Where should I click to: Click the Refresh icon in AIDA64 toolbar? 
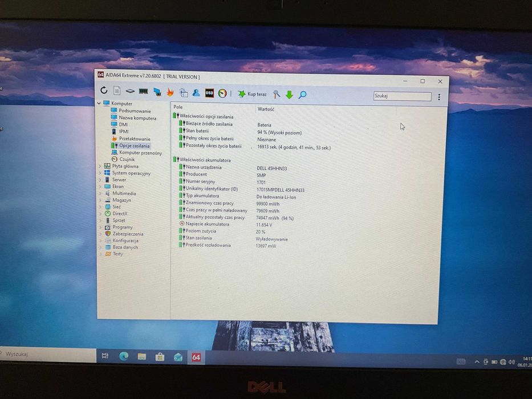click(104, 90)
